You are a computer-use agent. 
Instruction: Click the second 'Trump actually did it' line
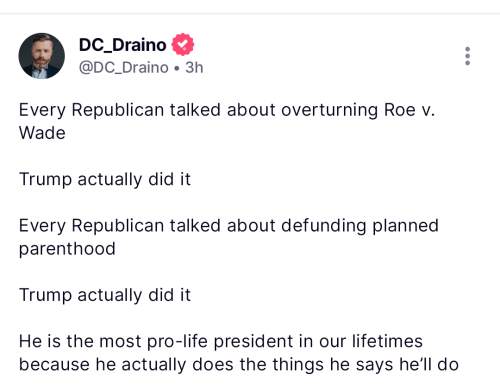(x=105, y=295)
